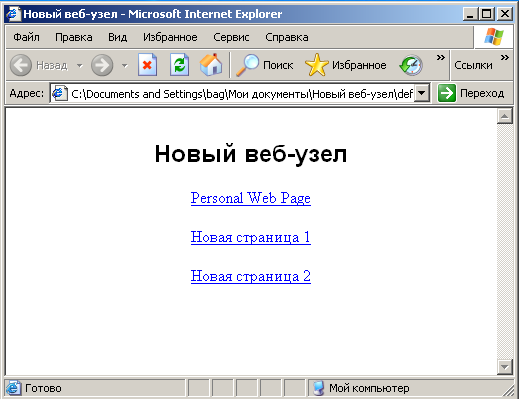Click the Готово status text
Image resolution: width=519 pixels, height=399 pixels.
[x=43, y=388]
